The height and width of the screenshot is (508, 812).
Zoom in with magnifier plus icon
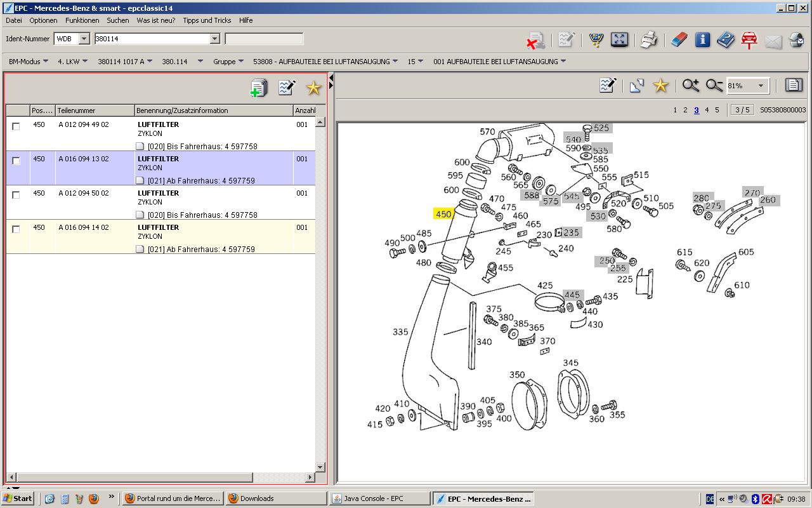[x=690, y=85]
